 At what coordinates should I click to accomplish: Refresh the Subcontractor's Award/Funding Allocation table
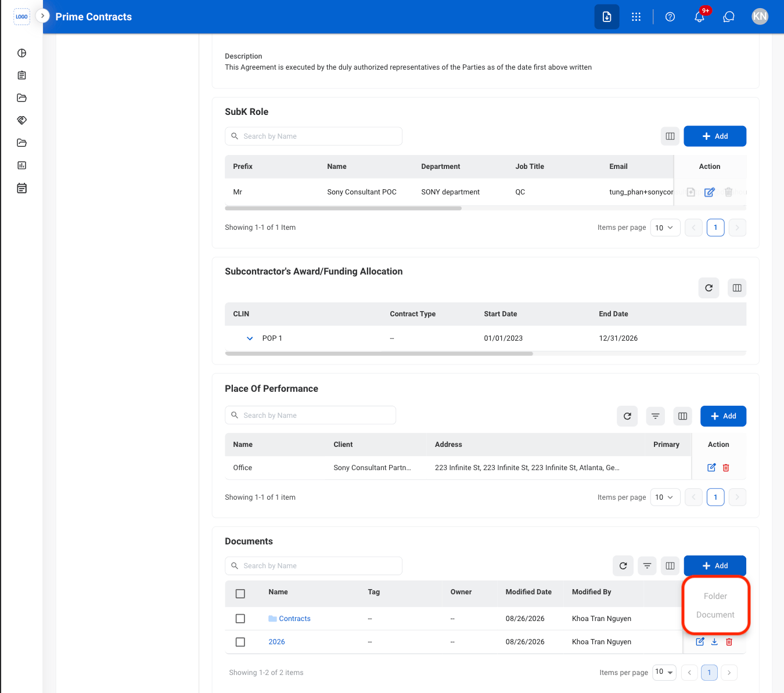709,288
